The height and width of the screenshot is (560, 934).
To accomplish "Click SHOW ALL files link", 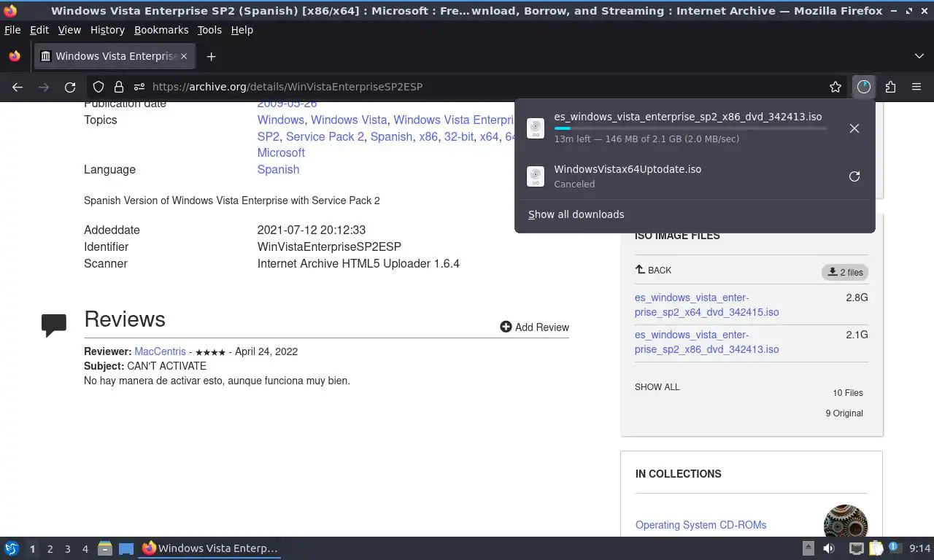I will click(x=657, y=387).
